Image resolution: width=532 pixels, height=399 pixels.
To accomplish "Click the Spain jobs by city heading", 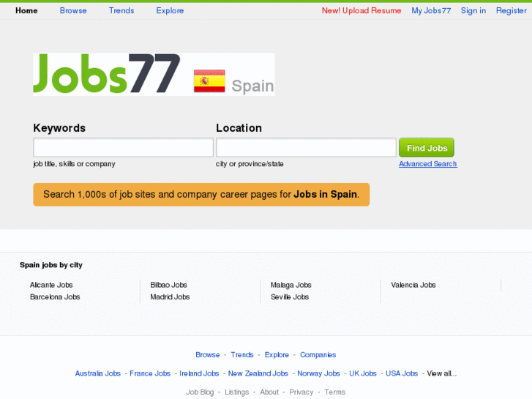I will (51, 265).
